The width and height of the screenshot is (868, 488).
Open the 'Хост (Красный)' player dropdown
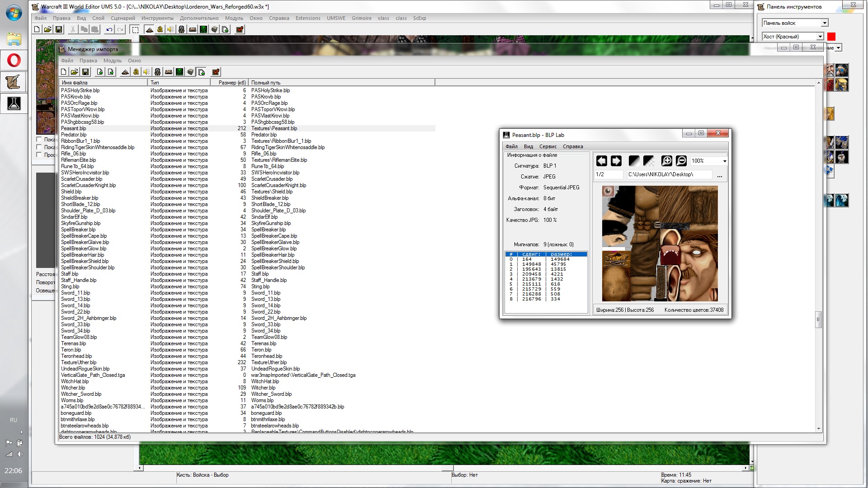pos(820,37)
